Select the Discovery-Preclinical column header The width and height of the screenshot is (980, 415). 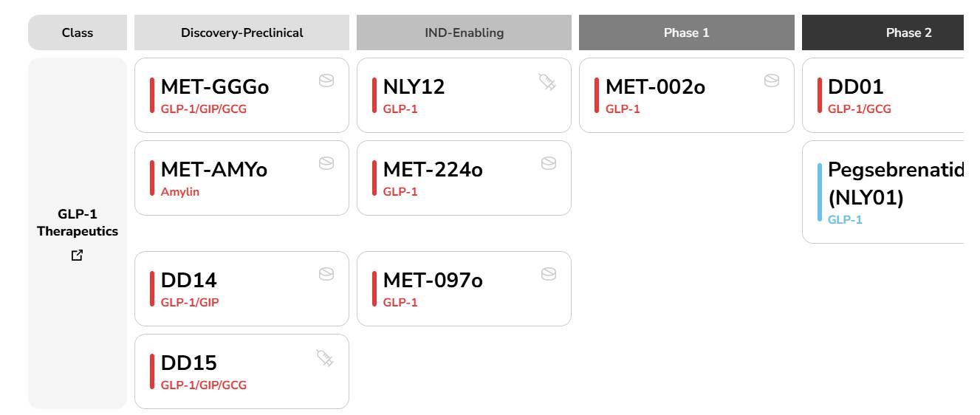pos(241,32)
